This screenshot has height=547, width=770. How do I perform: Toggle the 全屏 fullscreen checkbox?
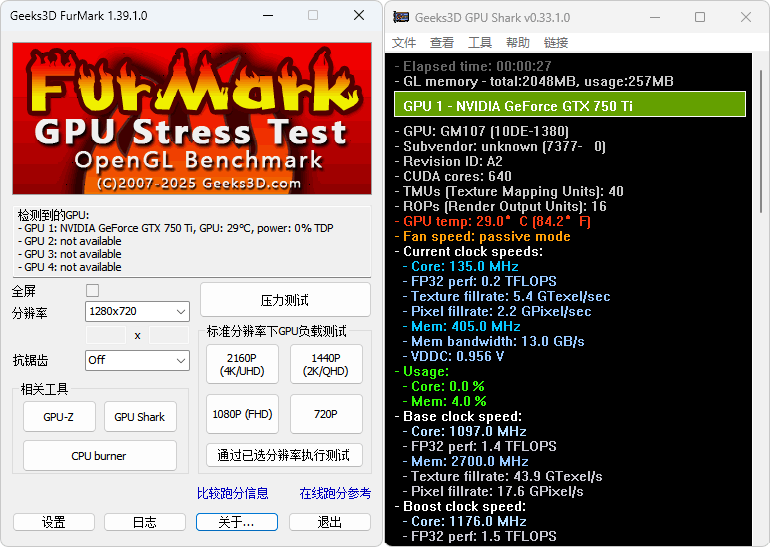[92, 290]
